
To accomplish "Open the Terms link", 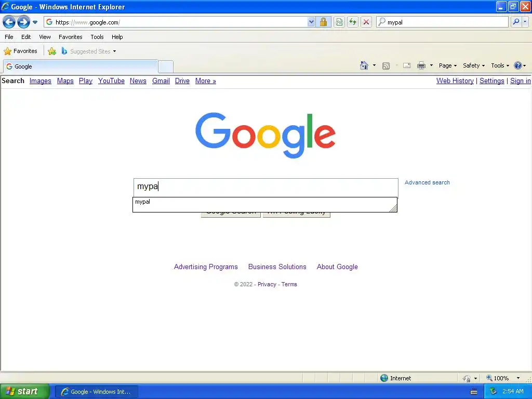I will point(289,284).
